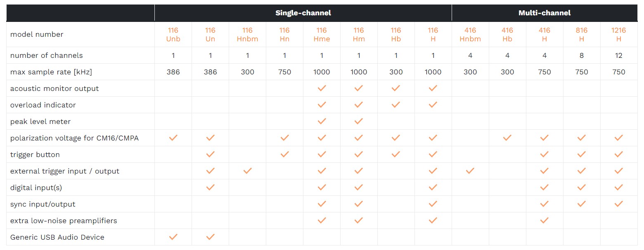Click polarization voltage checkmark for 416 Hb
Screen dimensions: 644x250
(x=507, y=138)
